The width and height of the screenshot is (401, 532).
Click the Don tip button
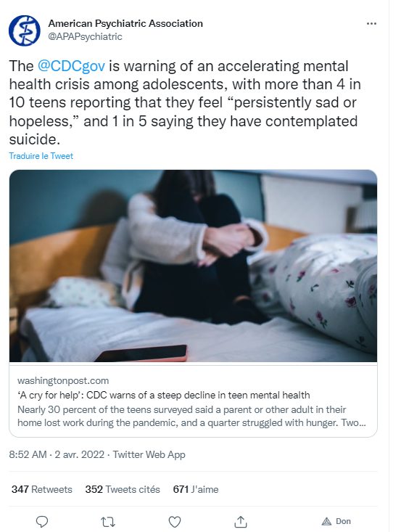click(336, 521)
